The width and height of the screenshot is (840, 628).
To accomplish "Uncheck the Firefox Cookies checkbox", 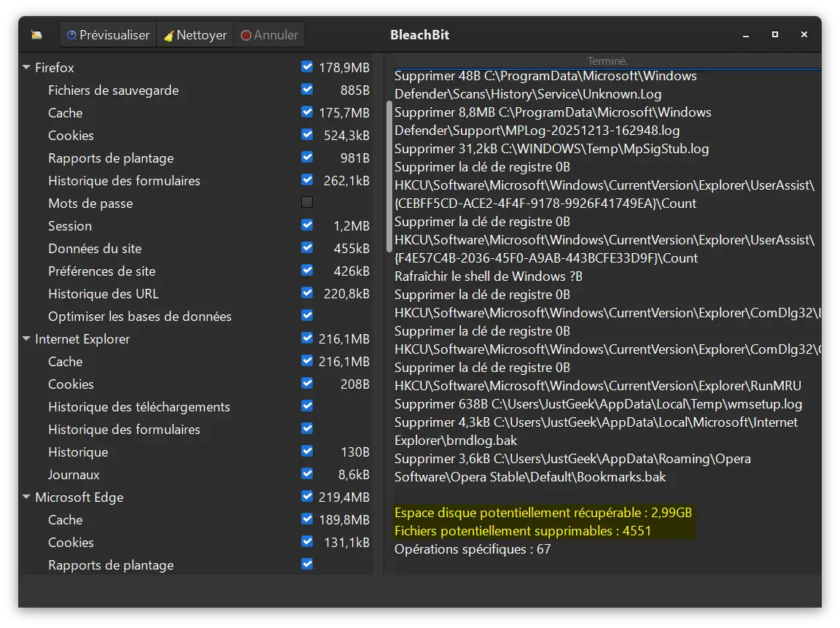I will [x=307, y=134].
